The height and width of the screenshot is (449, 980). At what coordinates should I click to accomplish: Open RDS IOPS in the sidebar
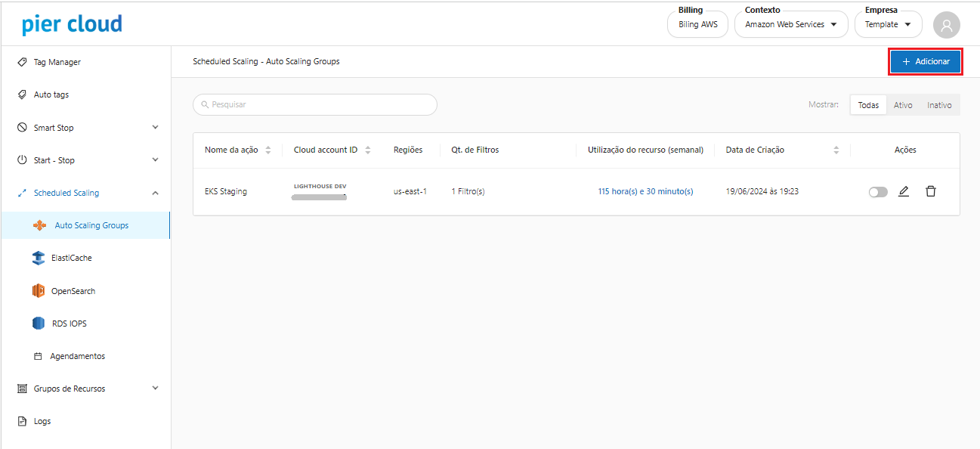click(68, 324)
